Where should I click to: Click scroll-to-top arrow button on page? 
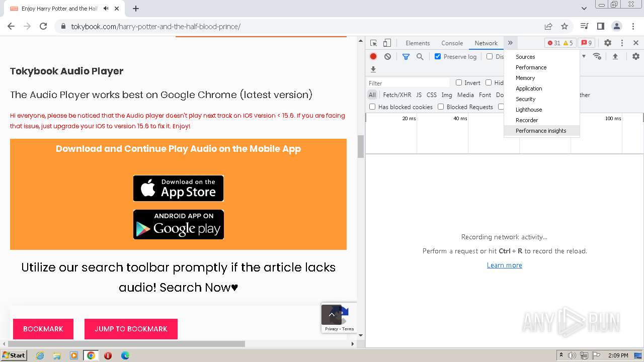[x=332, y=315]
